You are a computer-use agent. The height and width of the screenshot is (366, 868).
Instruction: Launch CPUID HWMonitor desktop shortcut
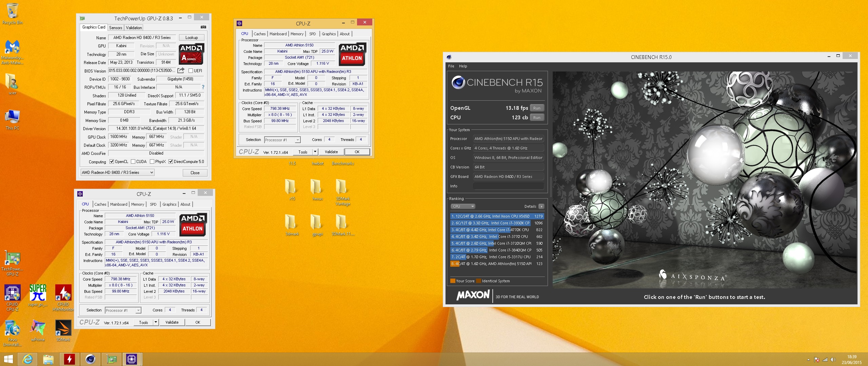(x=63, y=298)
